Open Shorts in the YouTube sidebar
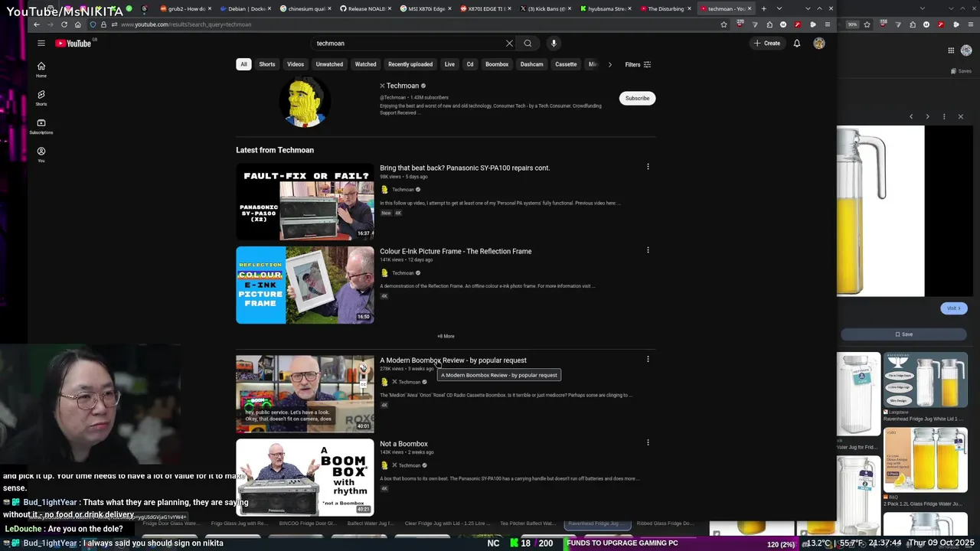 [41, 98]
